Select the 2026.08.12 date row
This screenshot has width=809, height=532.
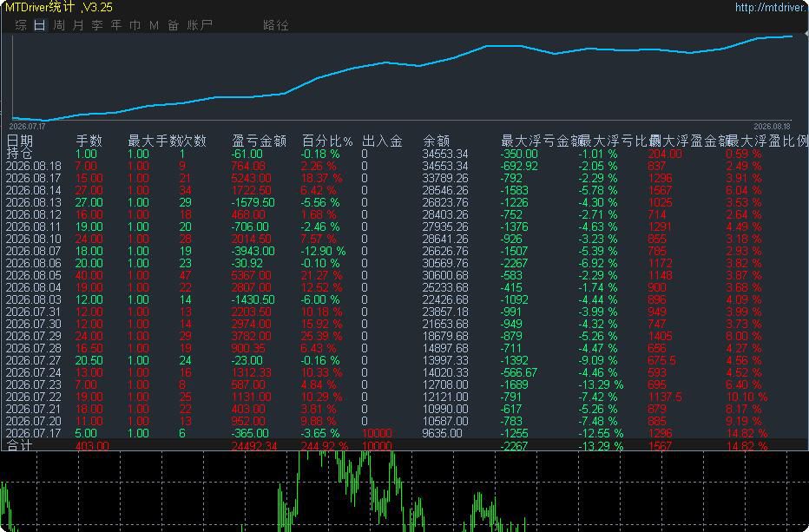(34, 214)
